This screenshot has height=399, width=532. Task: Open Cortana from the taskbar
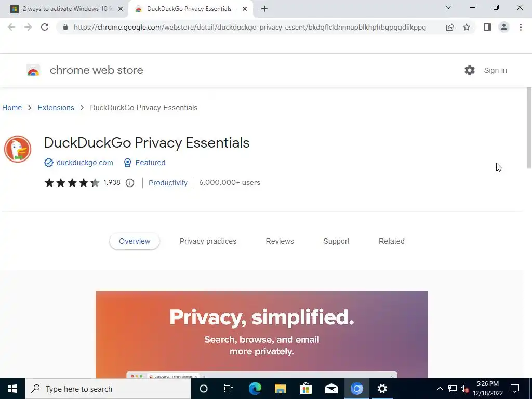(204, 389)
